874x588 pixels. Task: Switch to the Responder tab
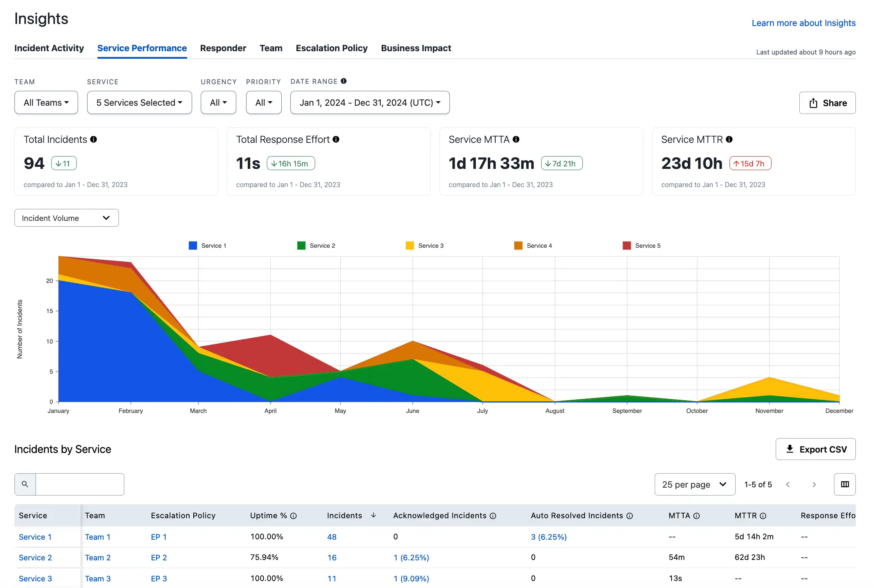tap(223, 48)
